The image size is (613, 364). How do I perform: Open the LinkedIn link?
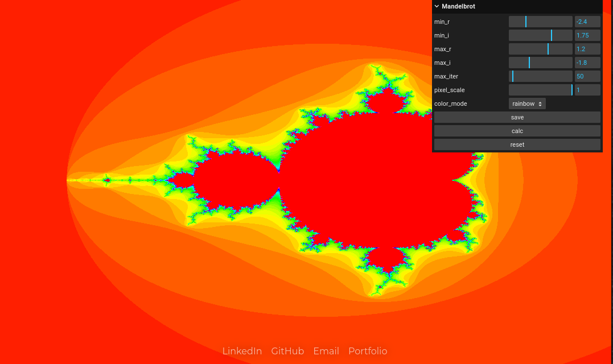[242, 351]
